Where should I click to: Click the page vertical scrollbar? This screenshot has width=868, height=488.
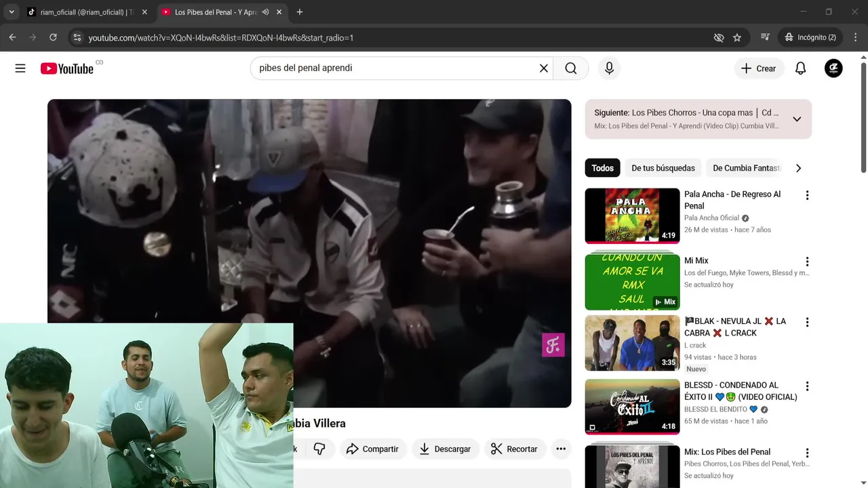(864, 117)
